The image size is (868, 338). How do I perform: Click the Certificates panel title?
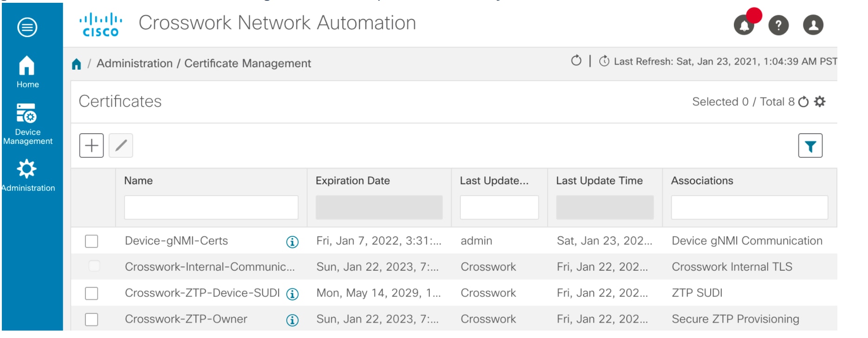[120, 101]
